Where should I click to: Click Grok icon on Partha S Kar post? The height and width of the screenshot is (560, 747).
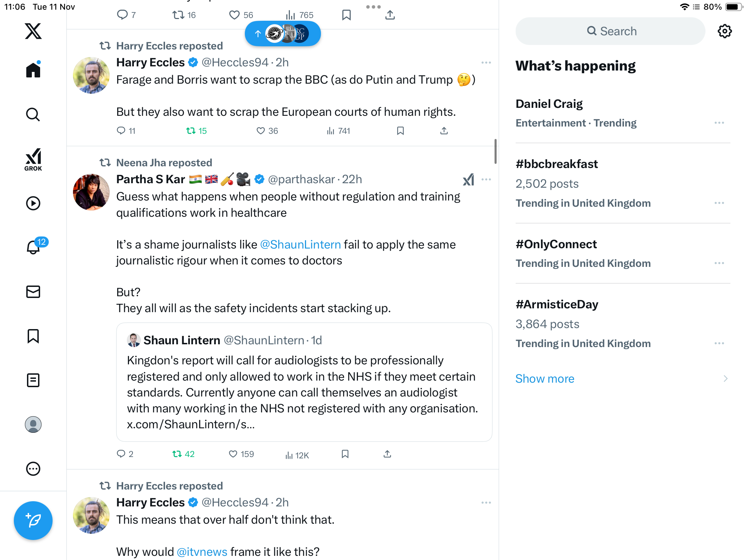[x=468, y=179]
